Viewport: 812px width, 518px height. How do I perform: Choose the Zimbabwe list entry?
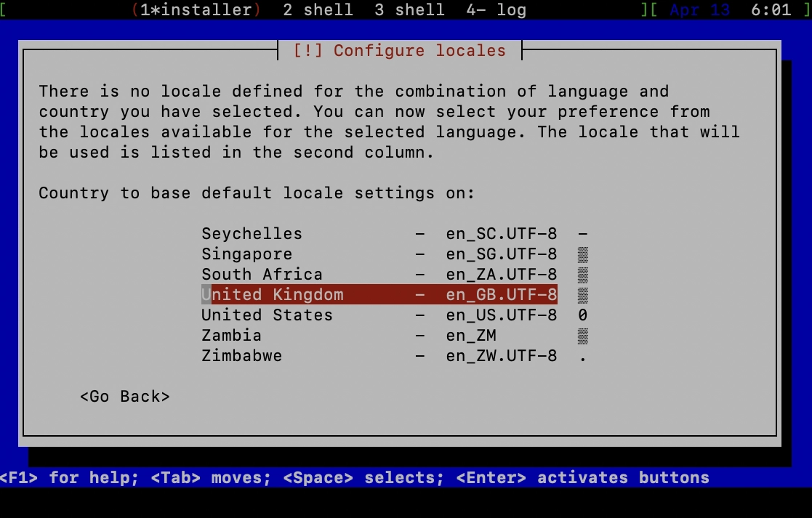point(241,356)
